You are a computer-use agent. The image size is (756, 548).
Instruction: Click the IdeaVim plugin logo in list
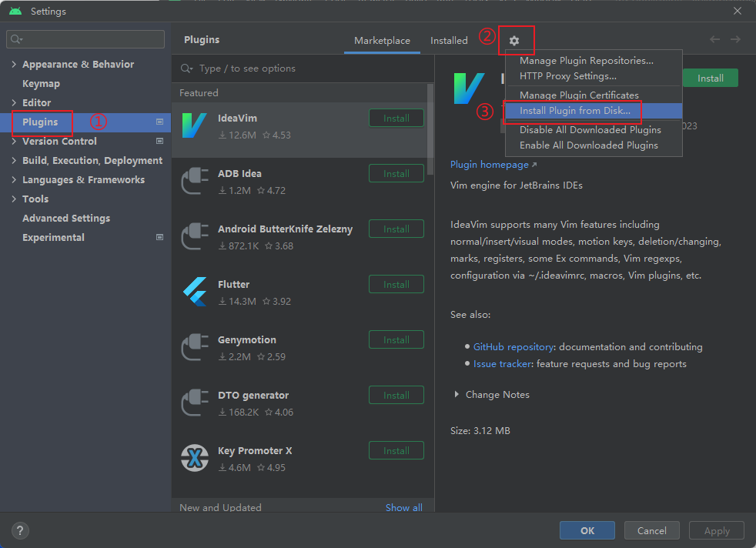194,125
